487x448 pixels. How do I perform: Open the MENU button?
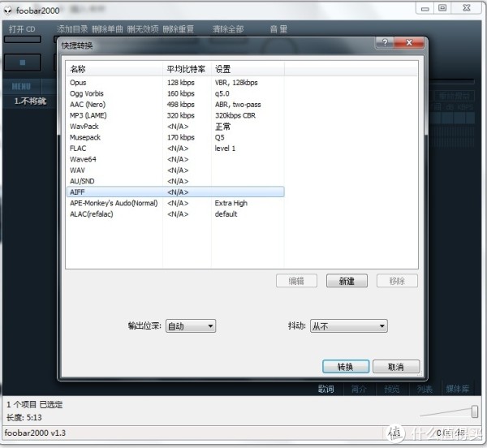[x=21, y=86]
